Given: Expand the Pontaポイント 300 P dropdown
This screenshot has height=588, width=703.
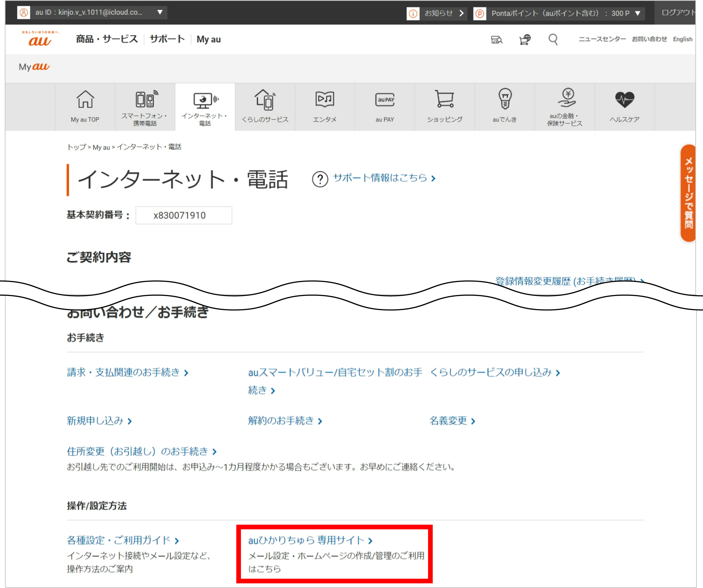Looking at the screenshot, I should coord(637,13).
